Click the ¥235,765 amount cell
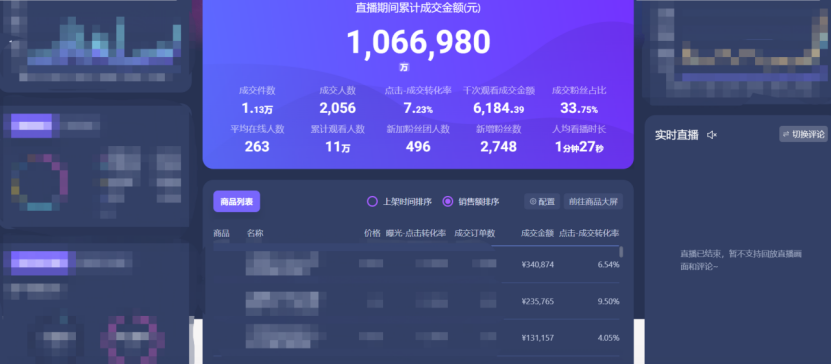 click(538, 301)
